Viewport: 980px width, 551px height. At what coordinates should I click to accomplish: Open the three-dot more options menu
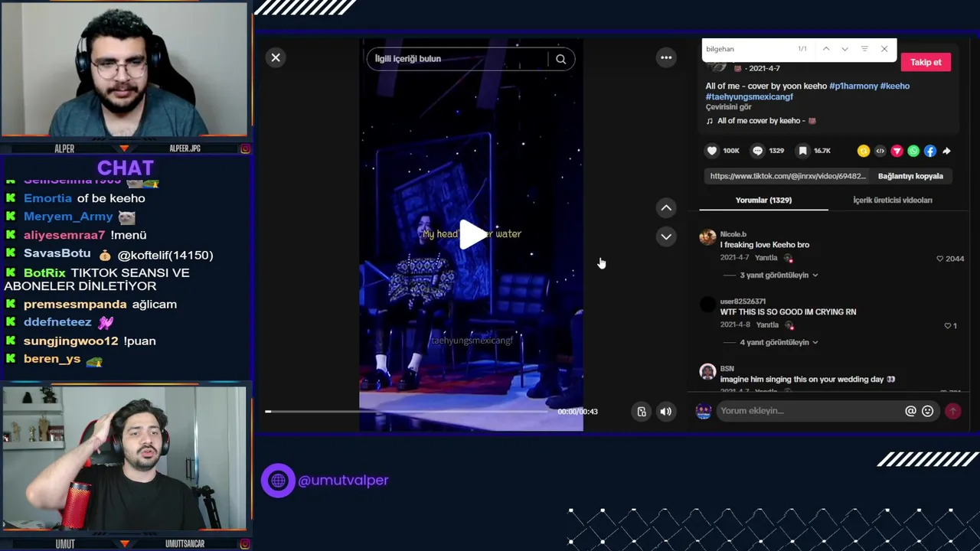[x=666, y=57]
